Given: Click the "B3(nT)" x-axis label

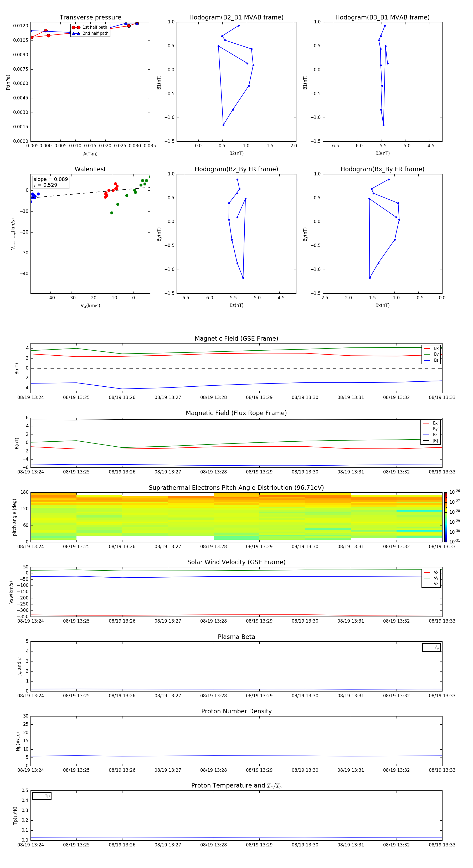Looking at the screenshot, I should pos(382,153).
